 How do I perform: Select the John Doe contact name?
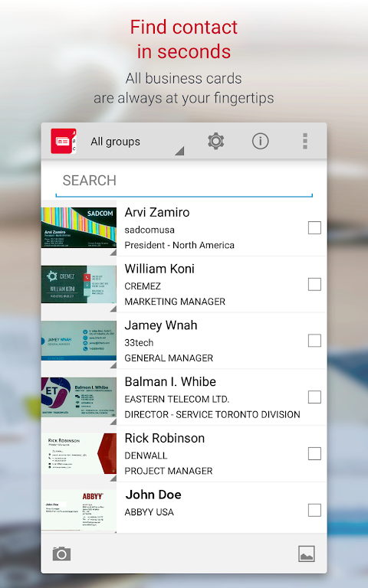pos(153,495)
